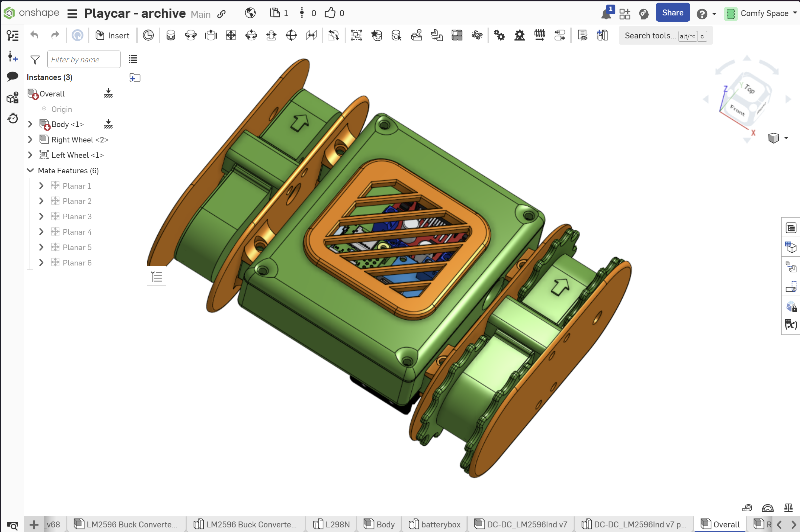Viewport: 800px width, 532px height.
Task: Click the blue Share button
Action: click(672, 13)
